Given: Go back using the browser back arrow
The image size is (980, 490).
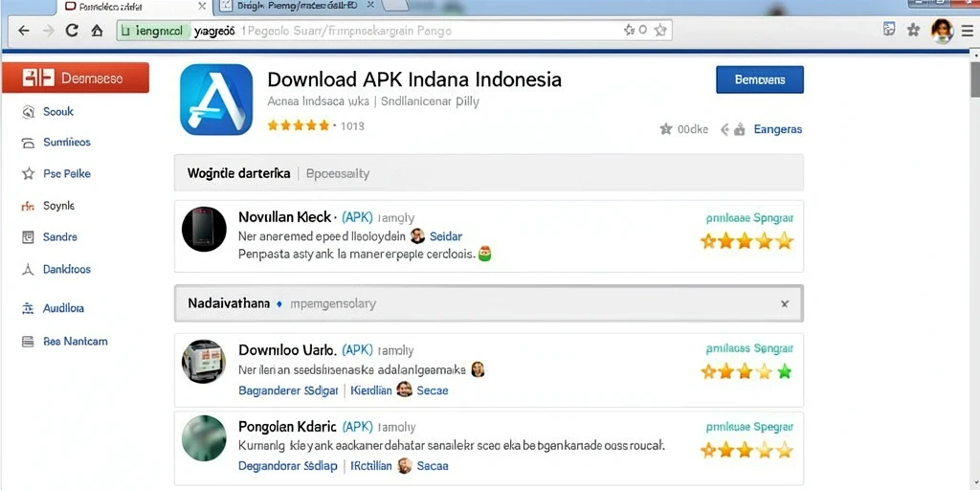Looking at the screenshot, I should tap(24, 30).
